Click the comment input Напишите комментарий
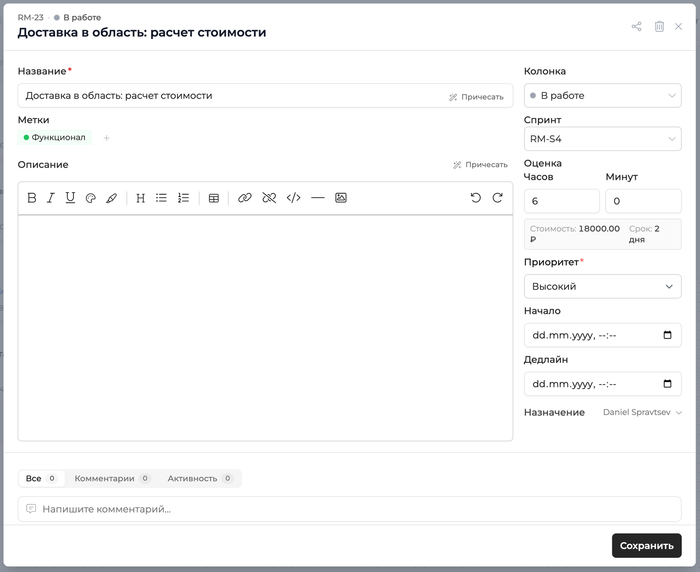The height and width of the screenshot is (572, 700). coord(350,509)
